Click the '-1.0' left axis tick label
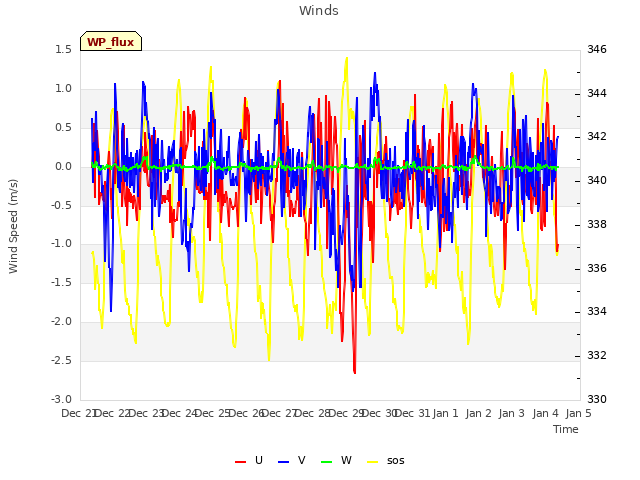The width and height of the screenshot is (640, 480). click(x=62, y=244)
